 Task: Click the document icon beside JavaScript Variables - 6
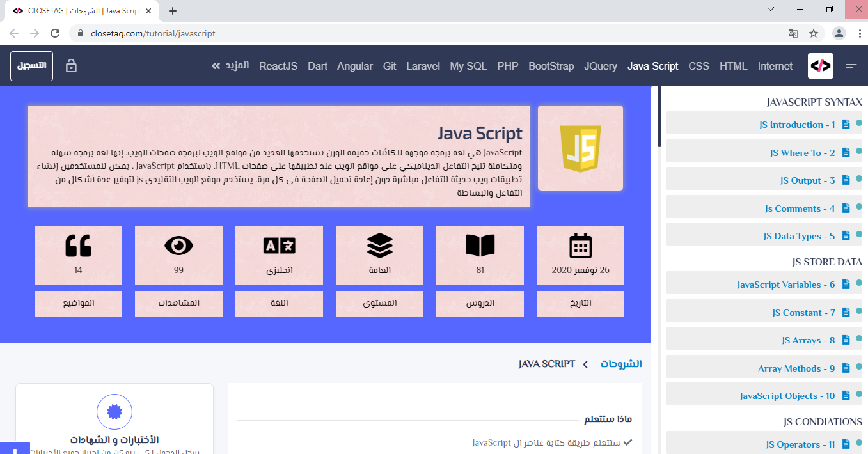pyautogui.click(x=846, y=285)
